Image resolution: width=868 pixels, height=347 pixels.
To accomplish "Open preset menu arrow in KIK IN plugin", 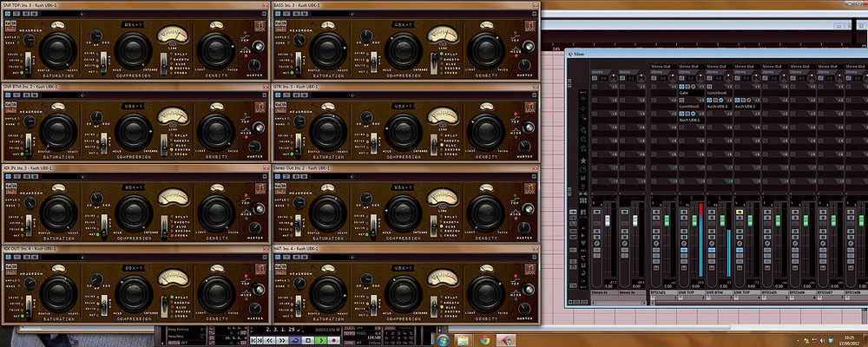I will click(264, 175).
